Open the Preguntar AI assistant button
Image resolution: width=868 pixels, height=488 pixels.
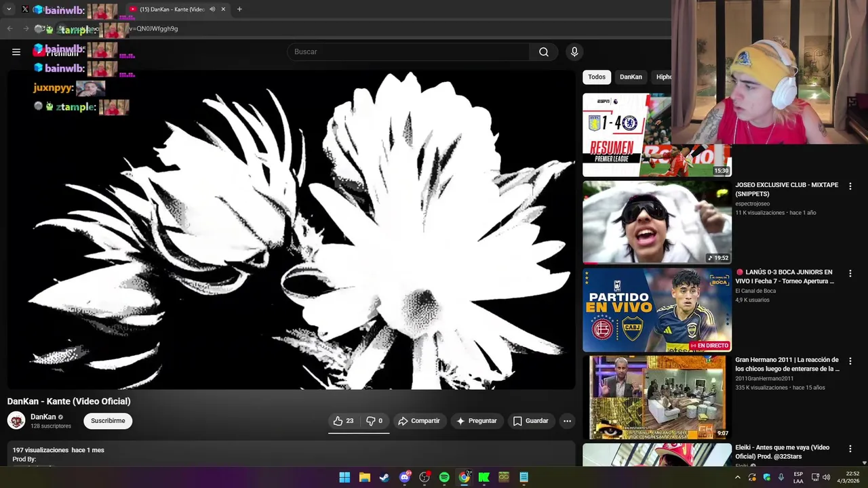point(477,421)
